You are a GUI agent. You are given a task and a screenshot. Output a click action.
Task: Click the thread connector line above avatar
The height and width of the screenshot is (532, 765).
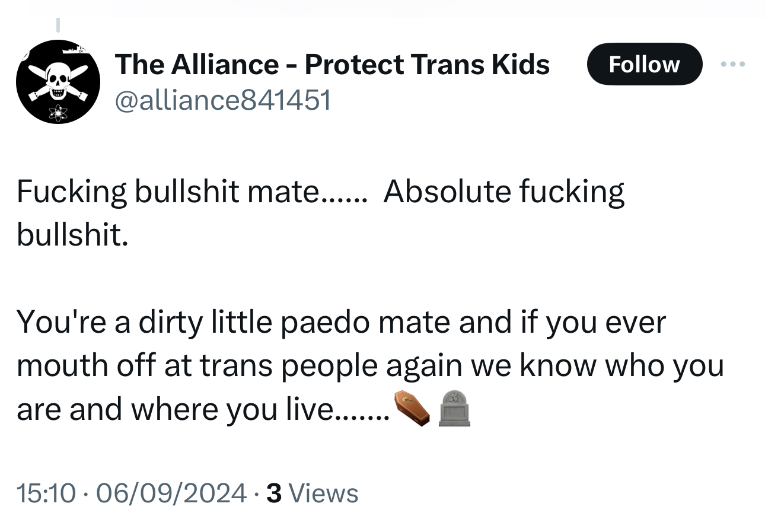[x=58, y=25]
